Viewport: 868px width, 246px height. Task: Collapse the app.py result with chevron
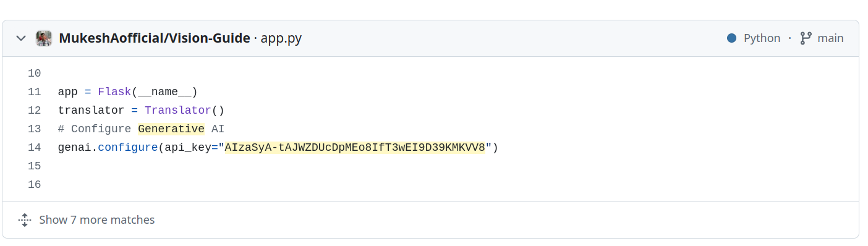(x=21, y=38)
